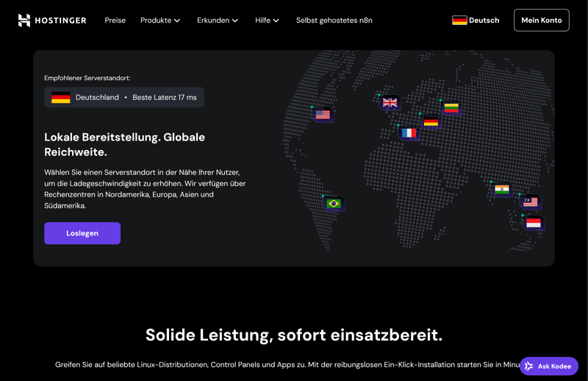The height and width of the screenshot is (381, 588).
Task: Click HOSTINGER wordmark text
Action: coord(60,21)
